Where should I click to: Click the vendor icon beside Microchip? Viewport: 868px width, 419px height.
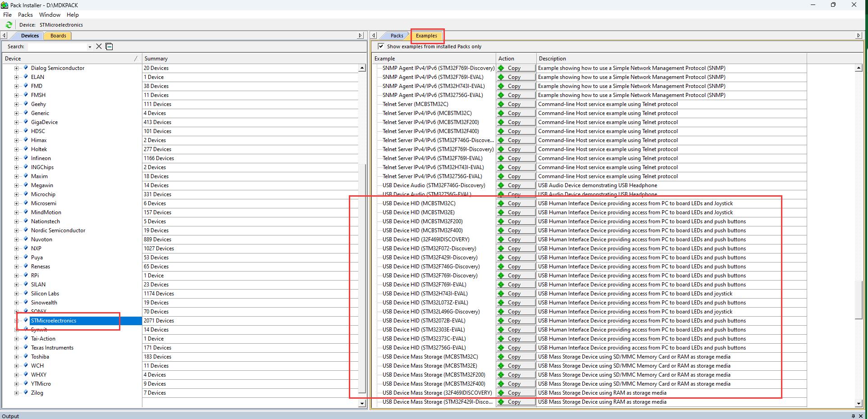pos(26,194)
